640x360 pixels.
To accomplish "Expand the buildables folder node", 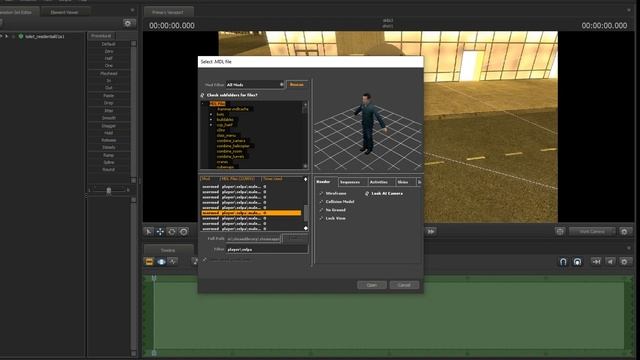I will tap(211, 120).
